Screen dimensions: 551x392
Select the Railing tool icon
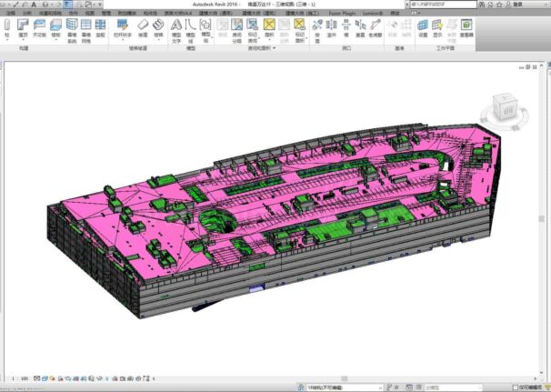(x=122, y=28)
